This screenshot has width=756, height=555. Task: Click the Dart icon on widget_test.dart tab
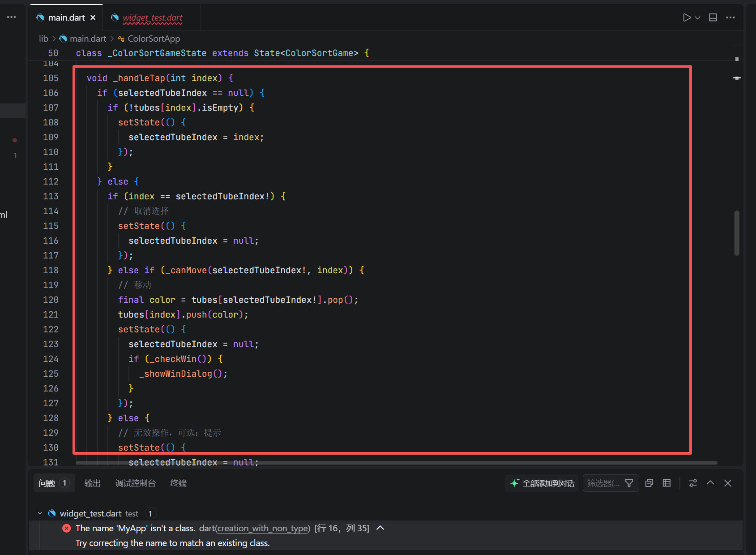pyautogui.click(x=115, y=17)
